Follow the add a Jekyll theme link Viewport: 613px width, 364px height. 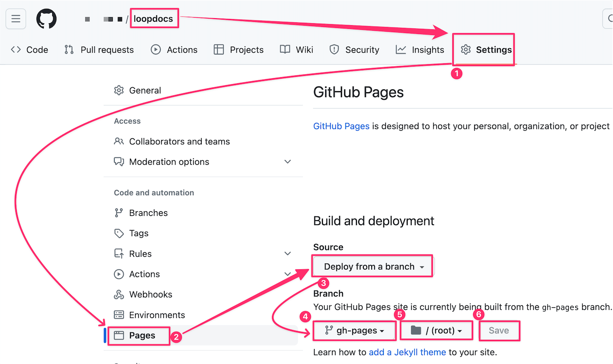tap(408, 352)
